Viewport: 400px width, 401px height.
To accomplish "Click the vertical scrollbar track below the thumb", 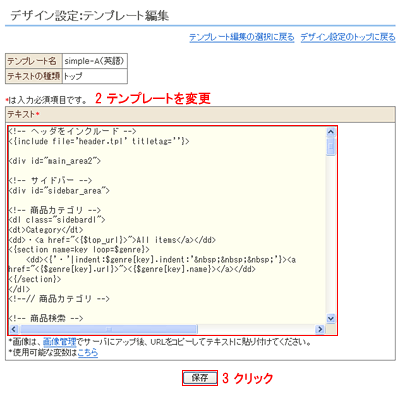I will 331,235.
